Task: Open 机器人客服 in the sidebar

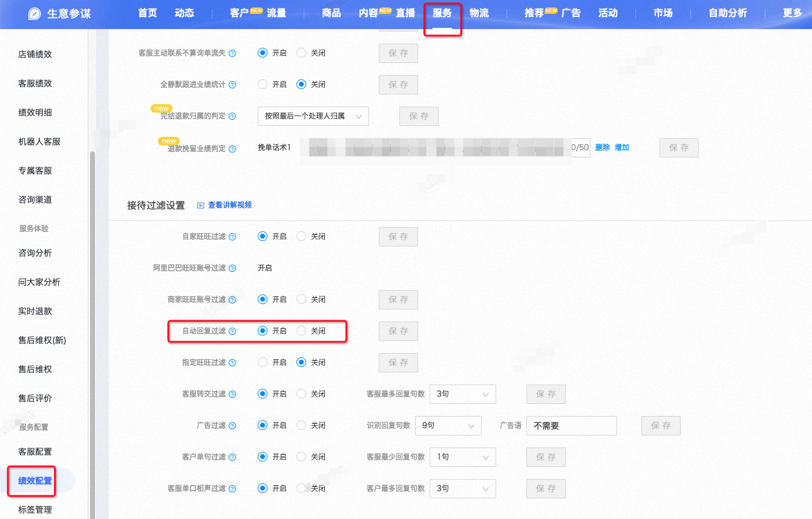Action: click(39, 142)
